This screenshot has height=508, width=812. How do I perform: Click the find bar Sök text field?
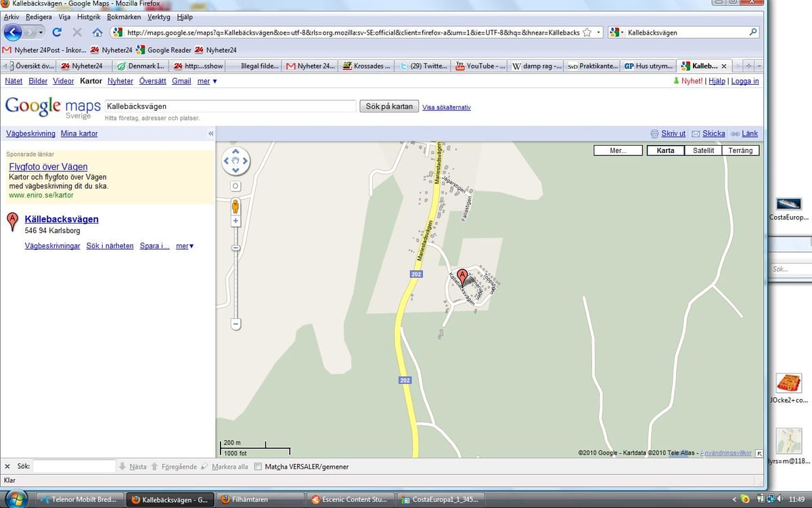(x=74, y=467)
